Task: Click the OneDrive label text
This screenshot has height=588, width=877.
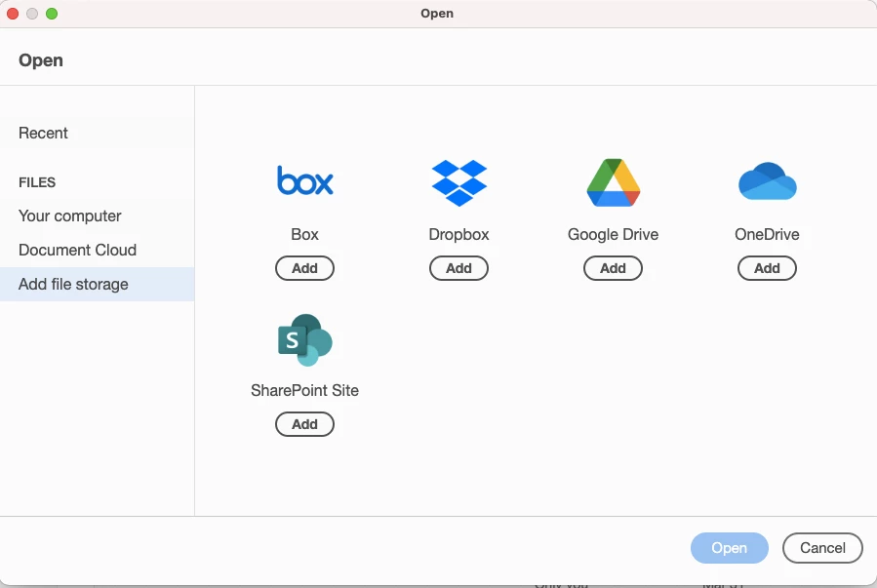Action: coord(767,234)
